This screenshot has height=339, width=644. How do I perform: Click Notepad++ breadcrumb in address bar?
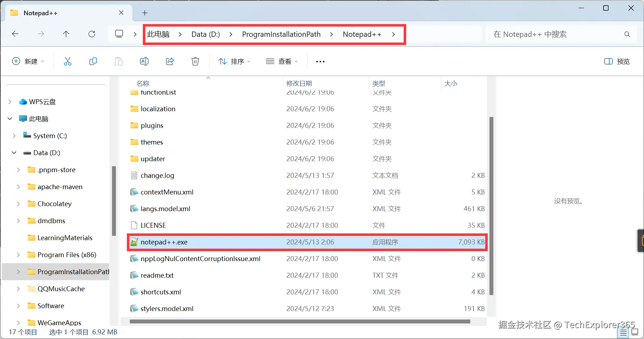pyautogui.click(x=362, y=34)
